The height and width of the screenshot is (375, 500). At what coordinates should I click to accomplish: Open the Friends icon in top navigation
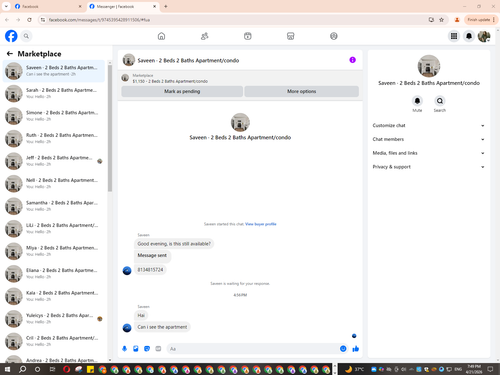pos(204,36)
